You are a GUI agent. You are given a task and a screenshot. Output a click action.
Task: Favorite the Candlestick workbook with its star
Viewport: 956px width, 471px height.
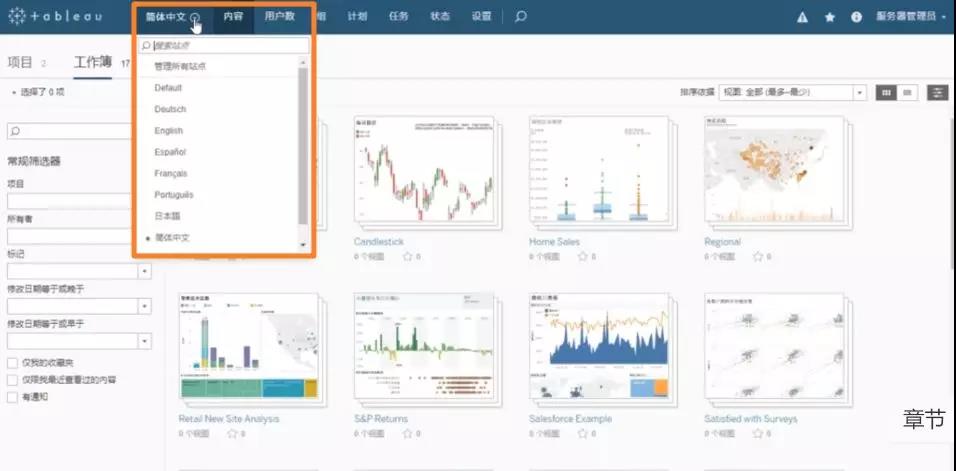pos(407,257)
